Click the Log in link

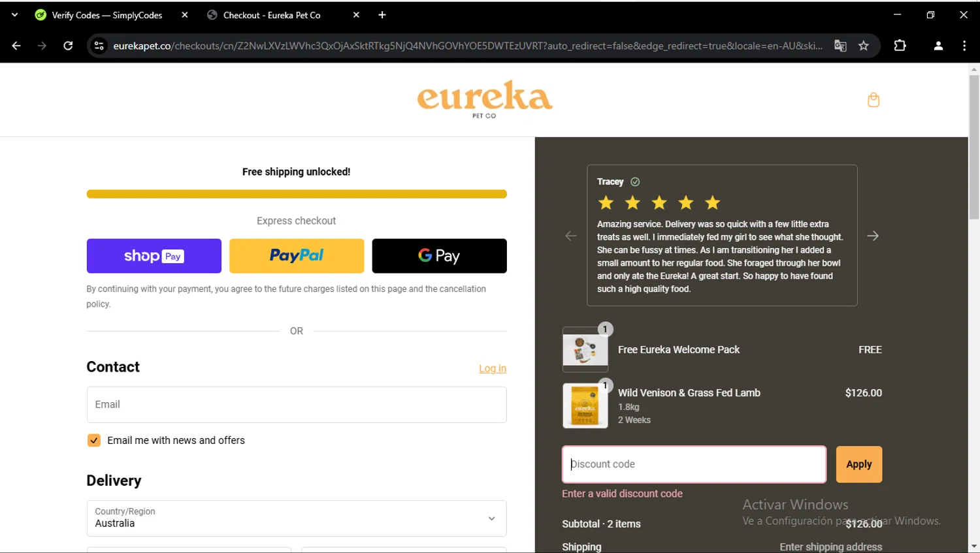pos(493,368)
